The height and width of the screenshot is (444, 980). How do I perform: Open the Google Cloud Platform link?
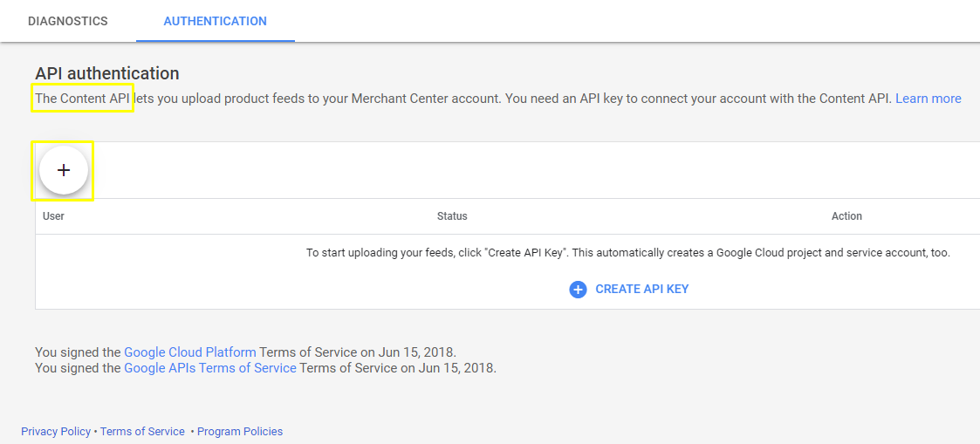tap(190, 352)
